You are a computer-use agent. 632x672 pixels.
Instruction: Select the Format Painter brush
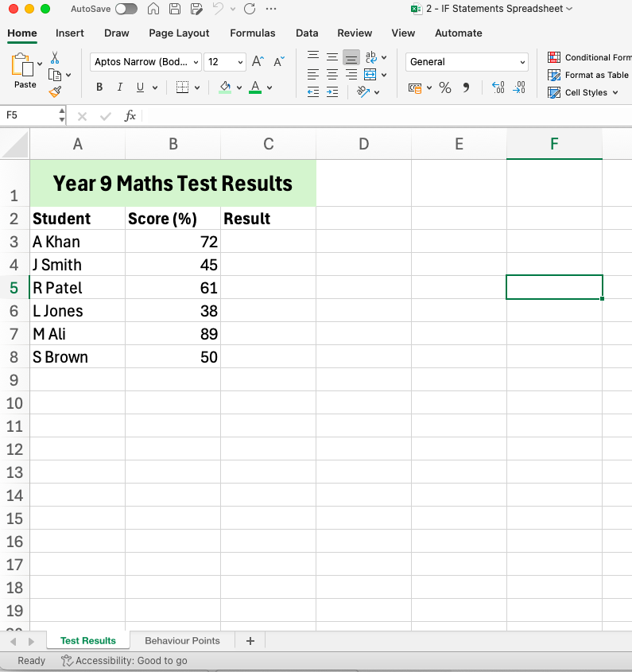(55, 91)
